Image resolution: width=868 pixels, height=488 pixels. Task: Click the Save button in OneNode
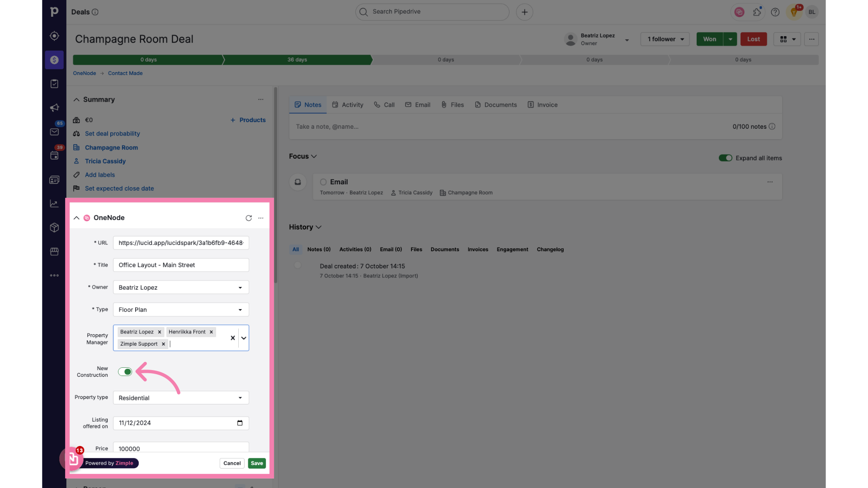pos(257,463)
